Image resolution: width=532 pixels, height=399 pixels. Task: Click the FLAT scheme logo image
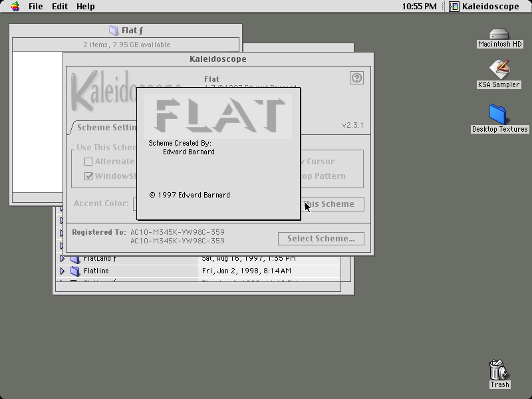[x=218, y=116]
